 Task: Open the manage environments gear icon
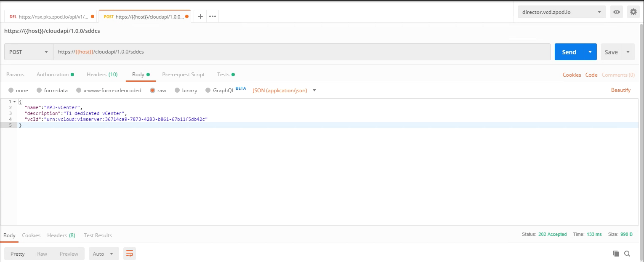(633, 12)
